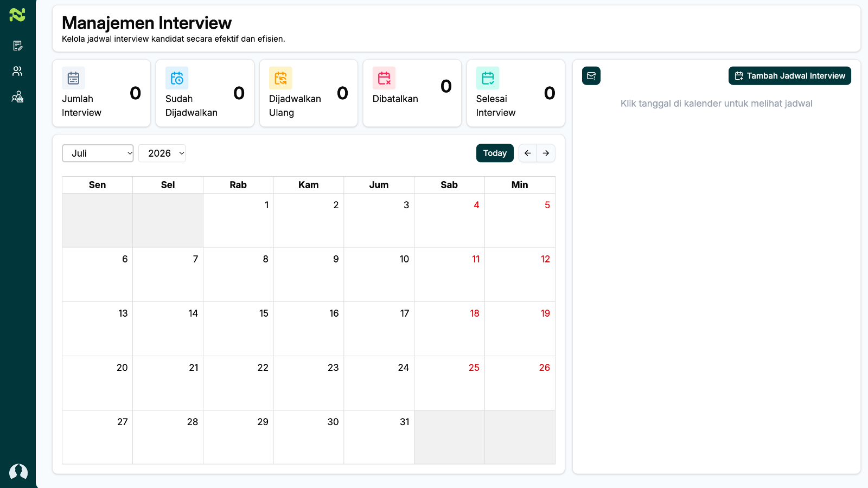Open the 2026 year dropdown
This screenshot has width=868, height=488.
(x=162, y=153)
